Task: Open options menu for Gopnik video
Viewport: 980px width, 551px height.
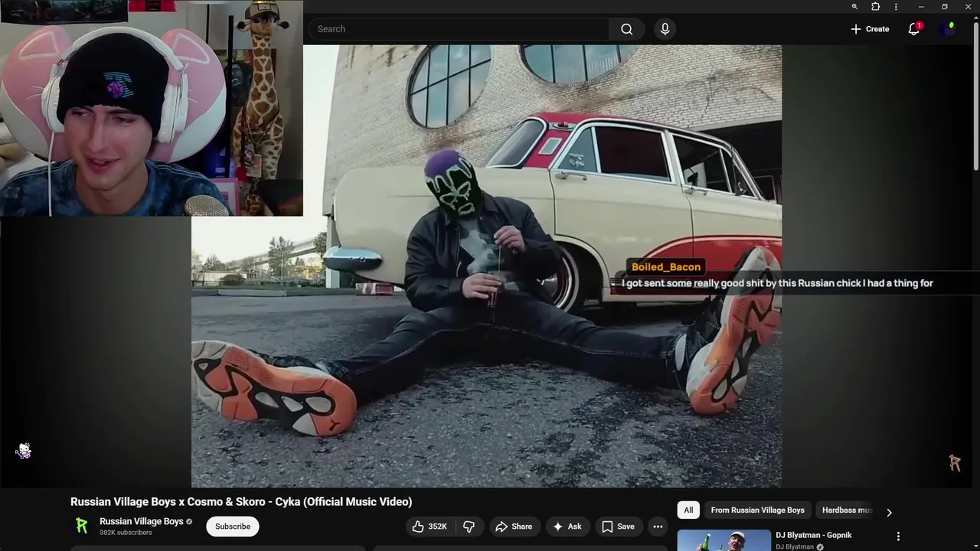Action: [898, 536]
